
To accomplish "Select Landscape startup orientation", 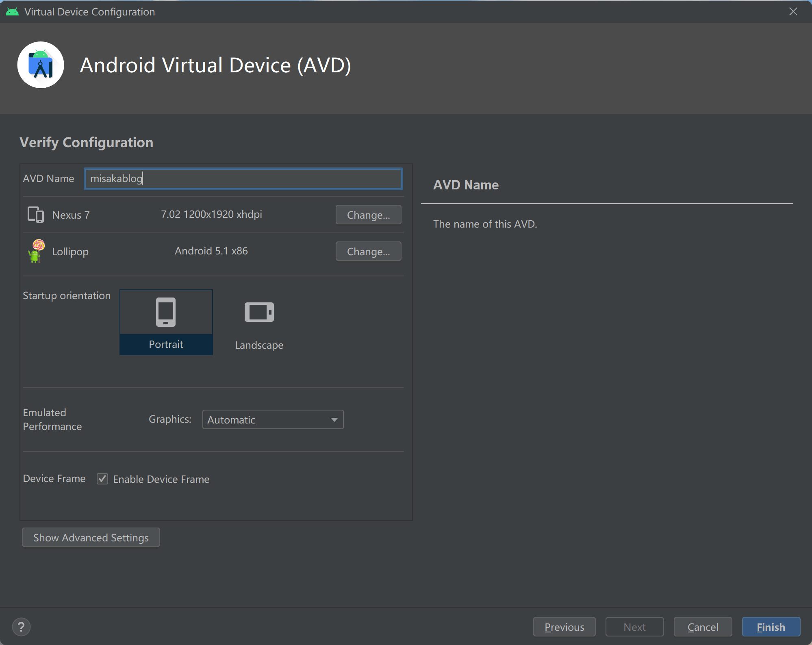I will (x=259, y=345).
